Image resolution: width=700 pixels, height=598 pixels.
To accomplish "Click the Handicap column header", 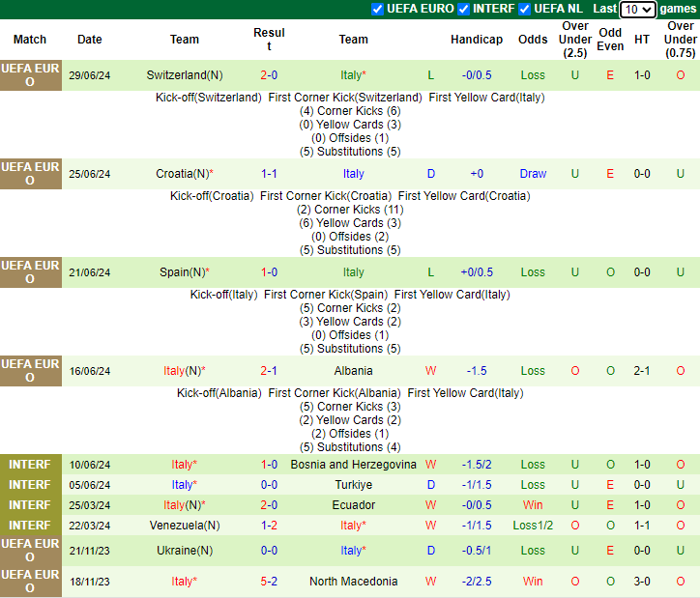I will point(477,40).
